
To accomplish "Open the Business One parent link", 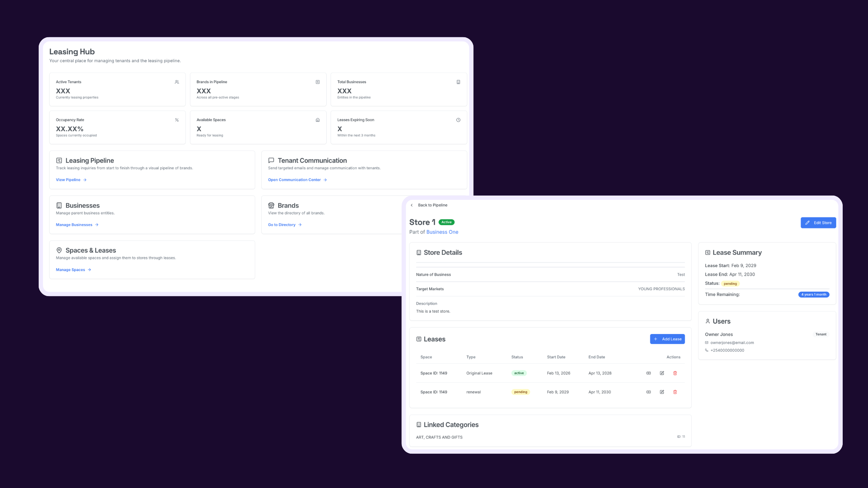I will pyautogui.click(x=442, y=232).
